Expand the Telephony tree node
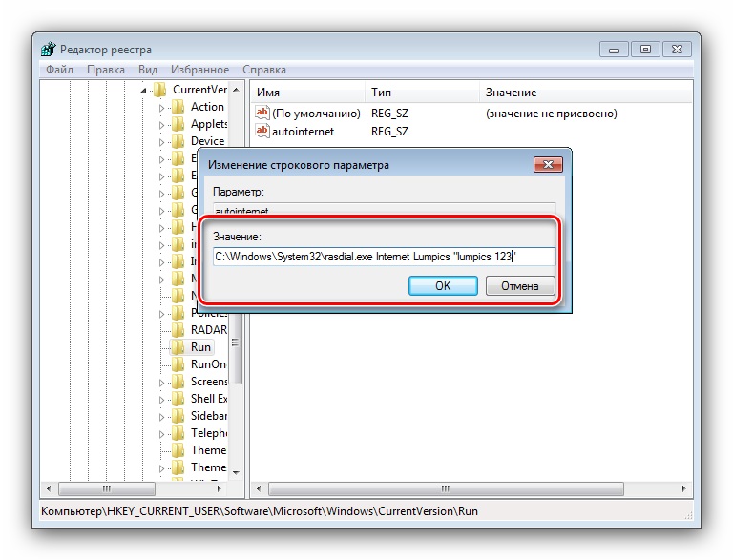The height and width of the screenshot is (560, 733). 161,434
